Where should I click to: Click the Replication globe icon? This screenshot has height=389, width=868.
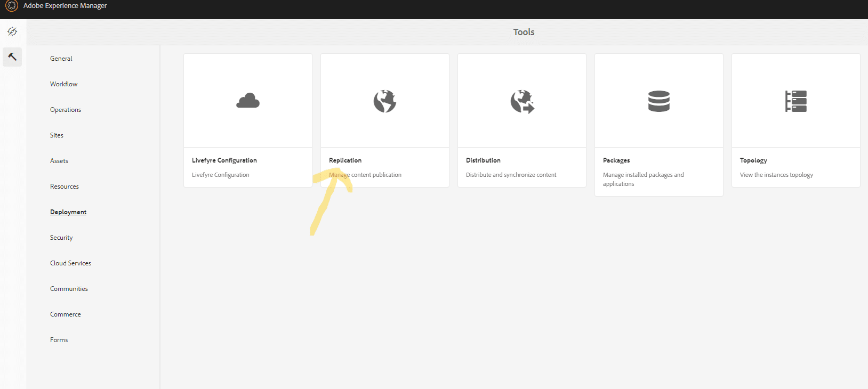(384, 101)
